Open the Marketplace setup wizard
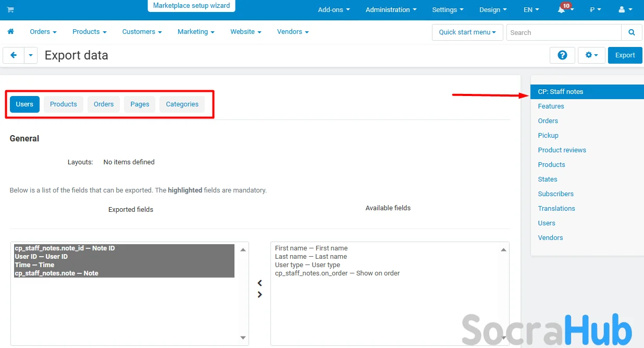This screenshot has width=644, height=348. point(191,6)
